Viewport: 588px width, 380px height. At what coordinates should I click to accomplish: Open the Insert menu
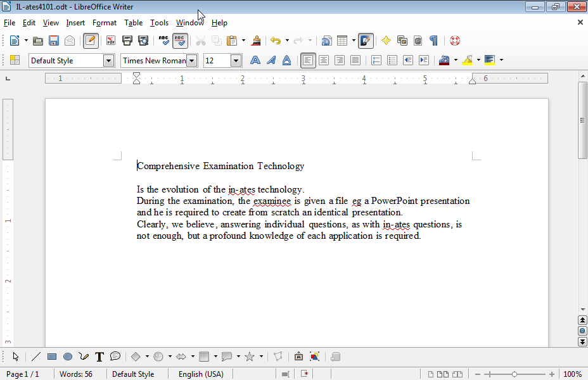click(x=75, y=23)
